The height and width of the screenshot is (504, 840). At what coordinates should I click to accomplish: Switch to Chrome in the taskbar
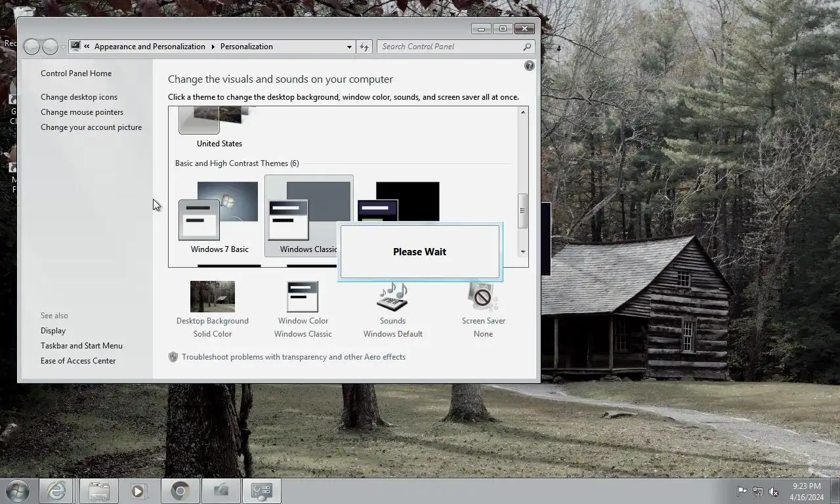tap(180, 491)
